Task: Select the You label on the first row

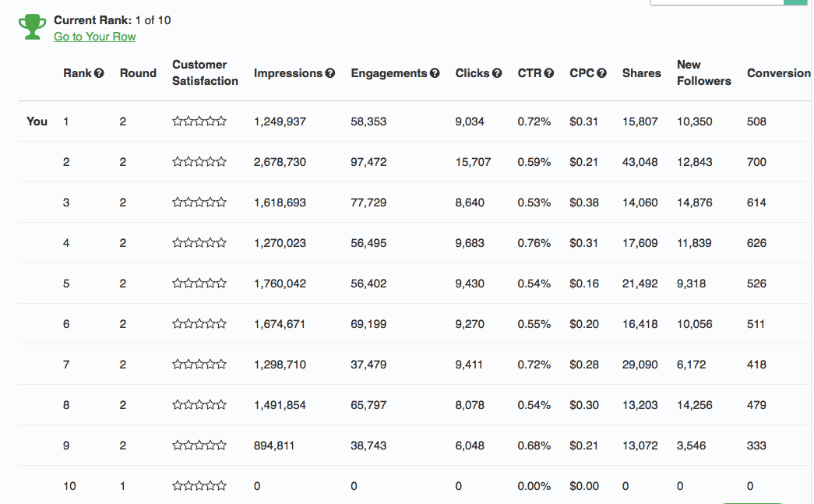Action: 37,122
